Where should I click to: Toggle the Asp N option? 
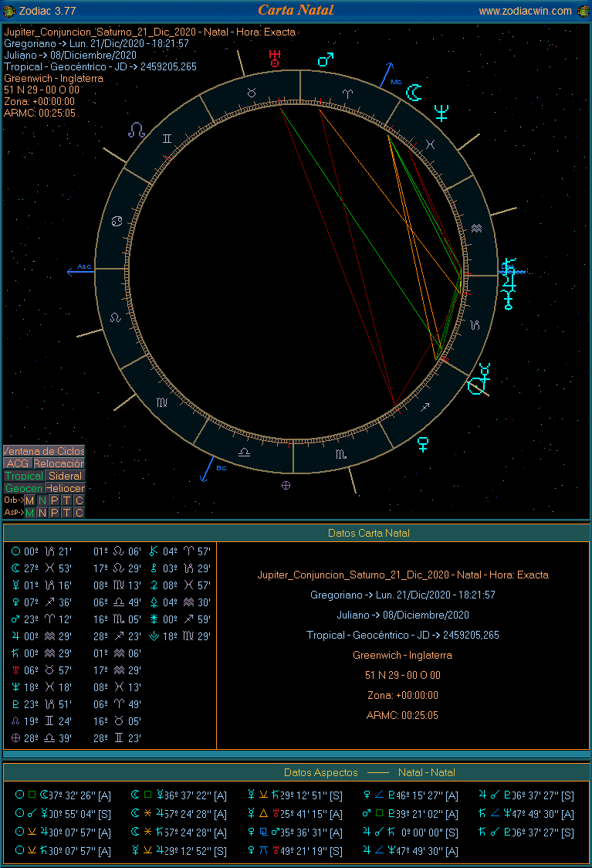tap(42, 513)
